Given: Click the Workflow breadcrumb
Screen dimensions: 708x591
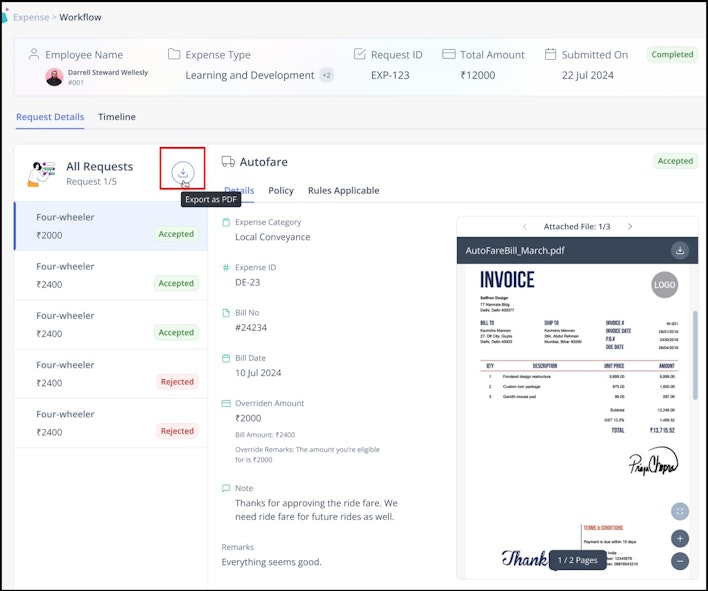Looking at the screenshot, I should point(80,17).
